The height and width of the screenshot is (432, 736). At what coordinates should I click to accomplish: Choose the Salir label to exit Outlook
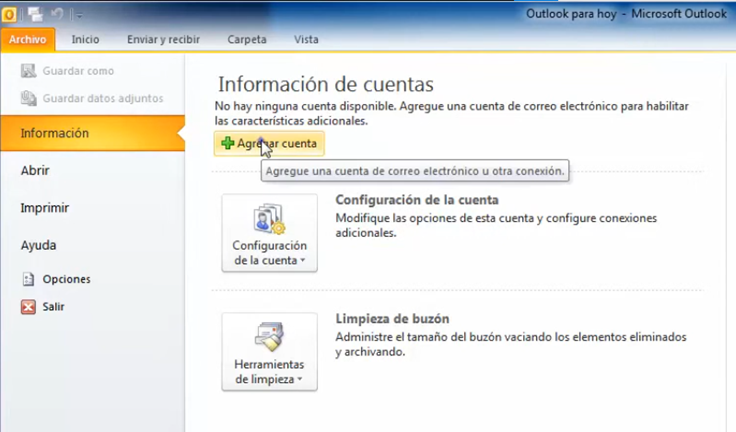[54, 307]
